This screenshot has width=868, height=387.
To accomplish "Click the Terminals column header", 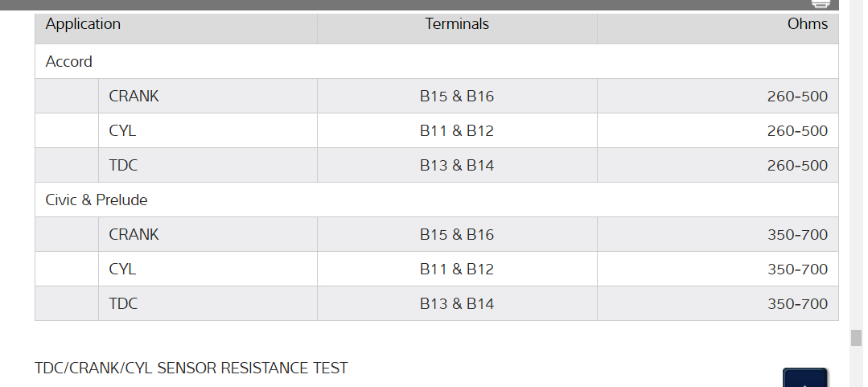I will point(457,24).
